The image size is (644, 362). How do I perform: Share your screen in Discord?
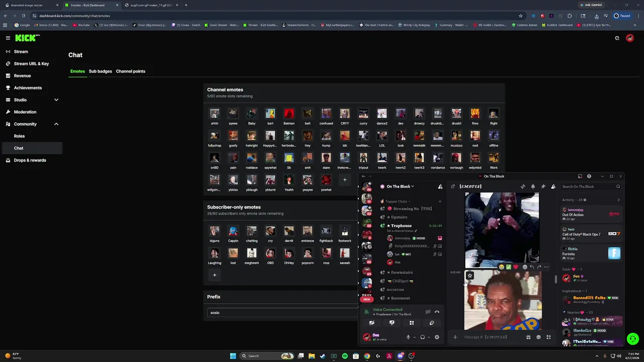point(392,323)
